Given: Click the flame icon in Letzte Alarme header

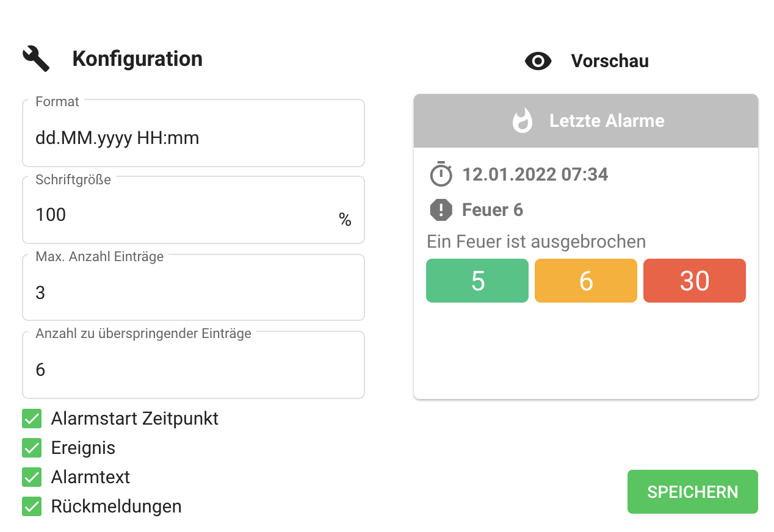Looking at the screenshot, I should pos(522,121).
